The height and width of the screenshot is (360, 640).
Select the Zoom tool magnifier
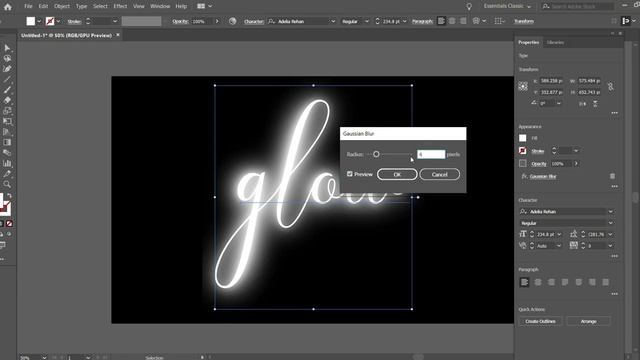click(x=7, y=184)
